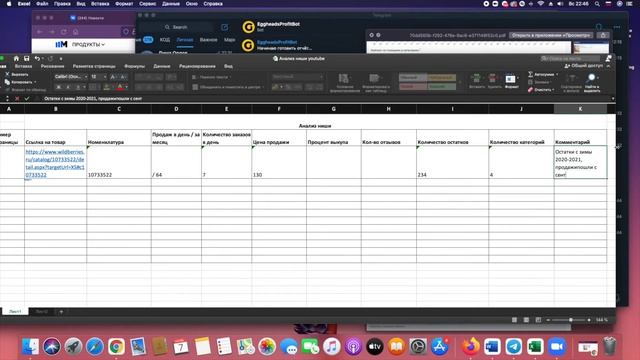Image resolution: width=640 pixels, height=360 pixels.
Task: Click the Redo arrow in quick access toolbar
Action: click(x=50, y=59)
